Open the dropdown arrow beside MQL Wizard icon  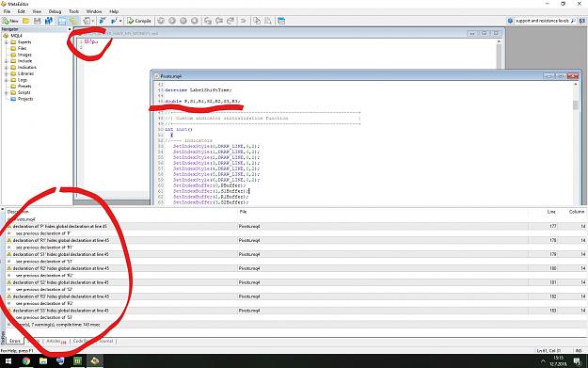point(93,21)
